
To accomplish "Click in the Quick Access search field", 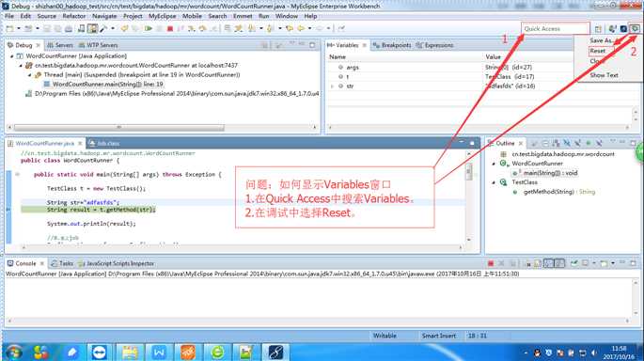I will coord(555,29).
